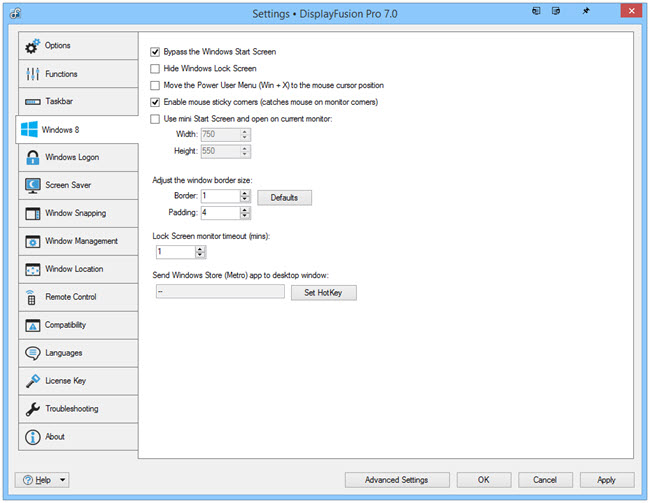650x503 pixels.
Task: Uncheck Bypass the Windows Start Screen
Action: (x=155, y=52)
